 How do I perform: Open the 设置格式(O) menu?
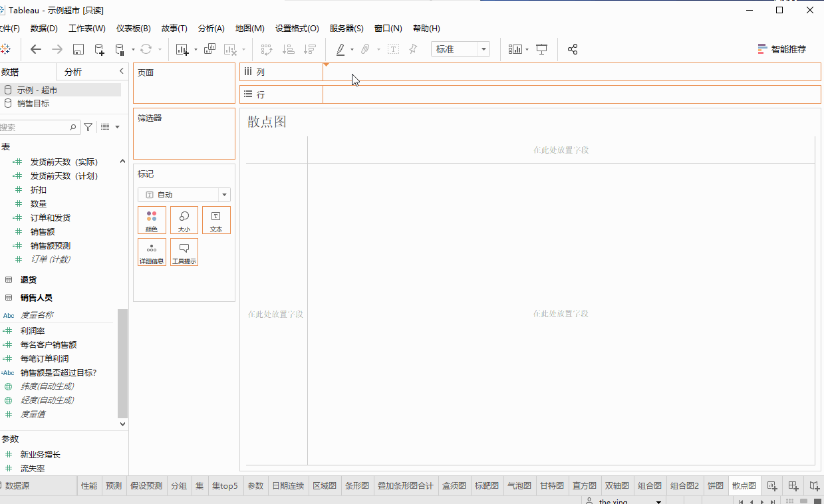pyautogui.click(x=297, y=29)
